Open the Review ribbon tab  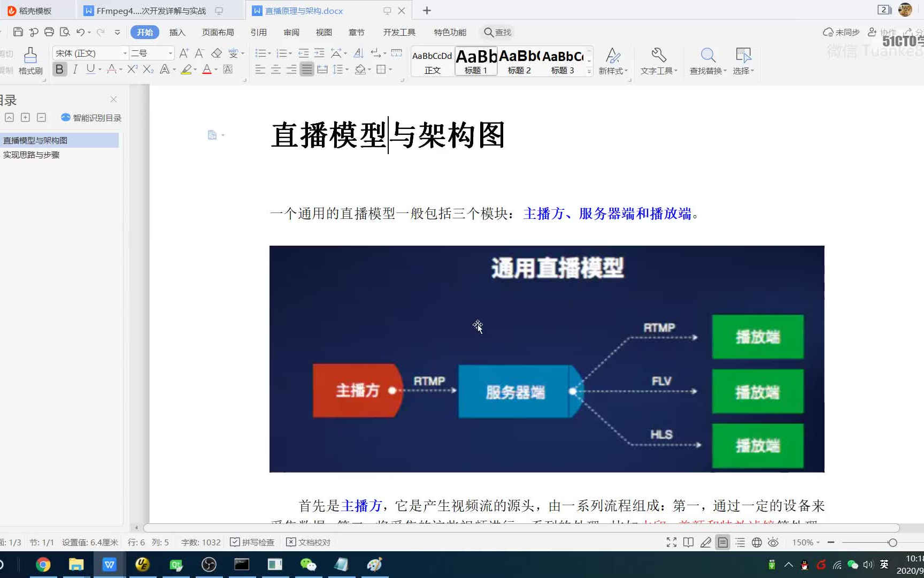pos(291,32)
